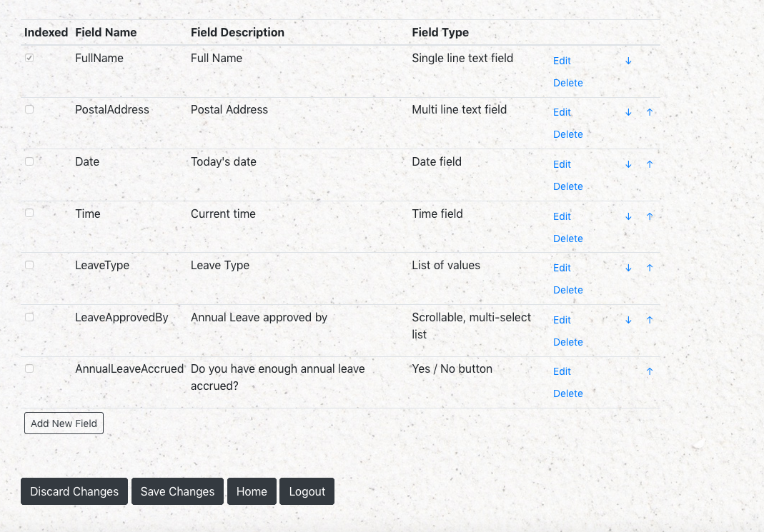The width and height of the screenshot is (764, 532).
Task: Move LeaveType field down one position
Action: tap(628, 268)
